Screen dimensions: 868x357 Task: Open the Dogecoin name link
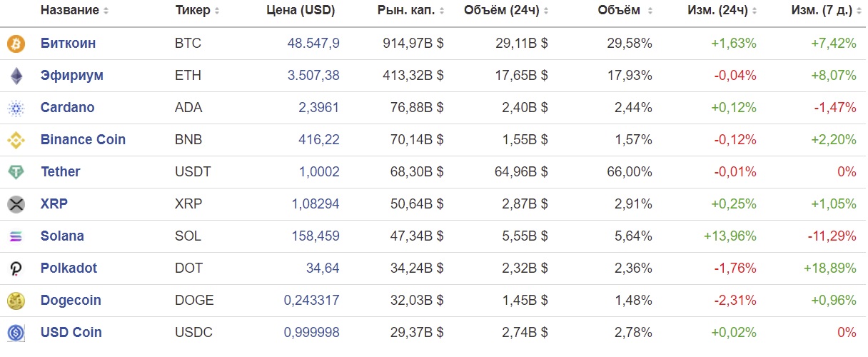(x=71, y=301)
